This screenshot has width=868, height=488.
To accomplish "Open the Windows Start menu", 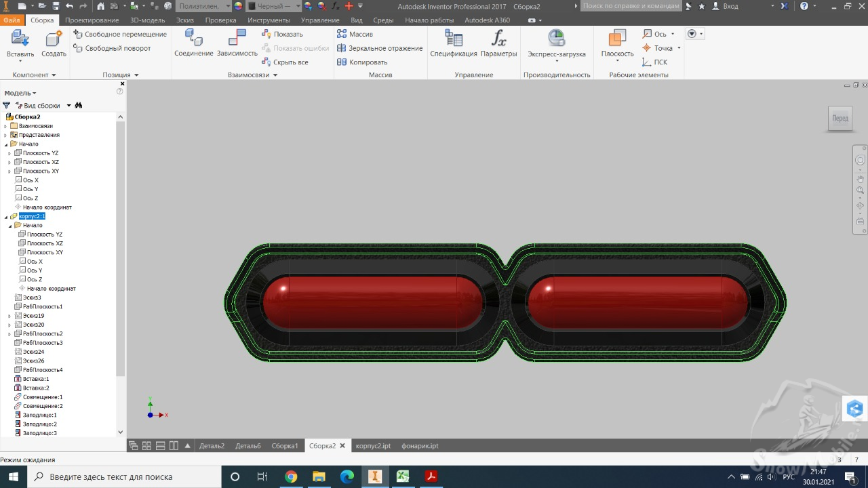I will [14, 476].
